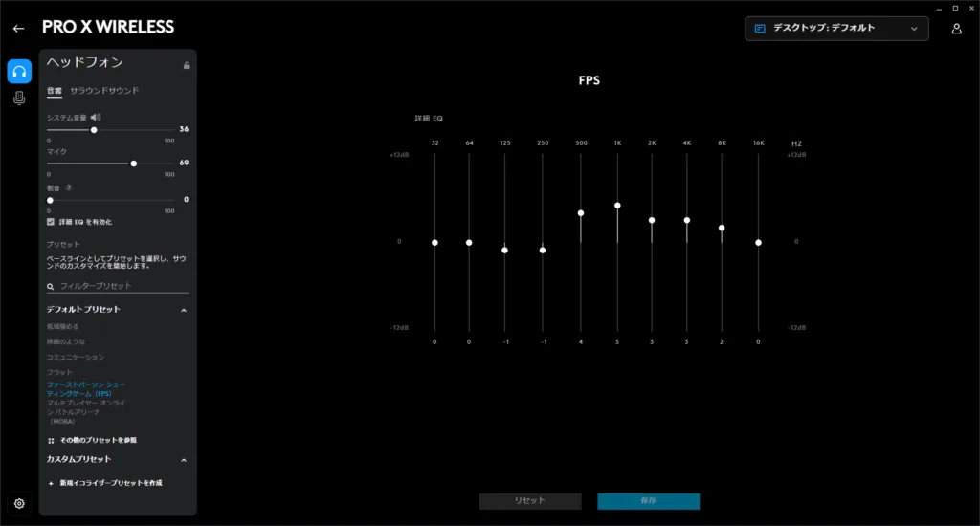980x526 pixels.
Task: Click the 4K EQ band handle
Action: (x=687, y=221)
